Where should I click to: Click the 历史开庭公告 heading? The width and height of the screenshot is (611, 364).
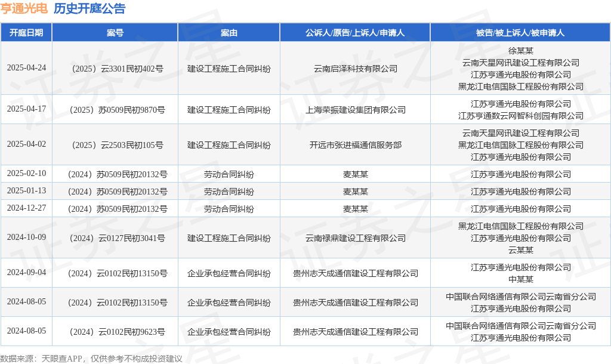90,8
